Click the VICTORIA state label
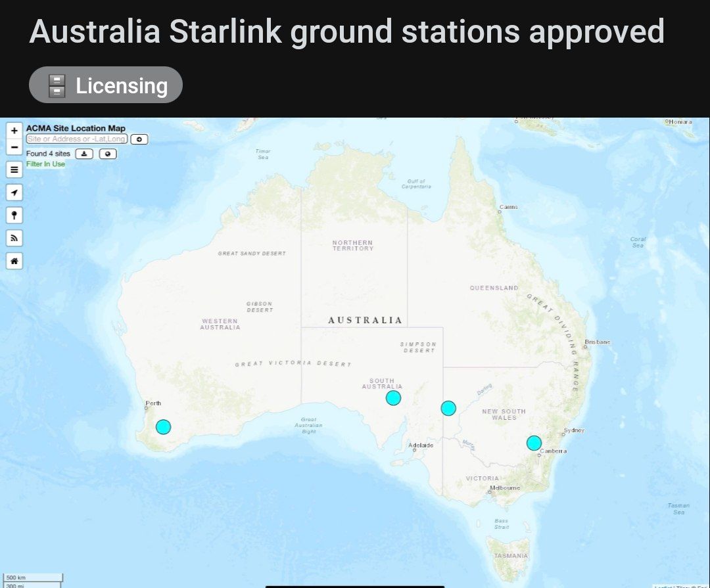This screenshot has width=710, height=588. 483,478
